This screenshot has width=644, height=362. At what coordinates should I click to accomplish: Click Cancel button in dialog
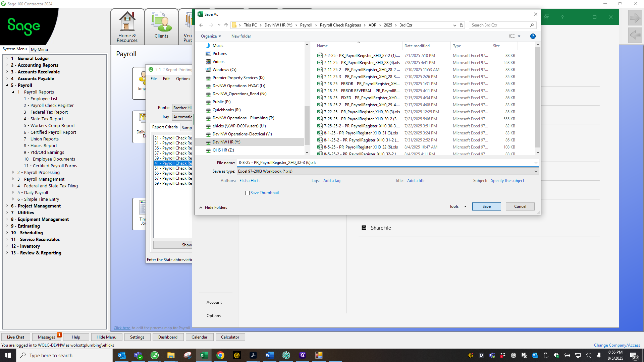[x=520, y=206]
